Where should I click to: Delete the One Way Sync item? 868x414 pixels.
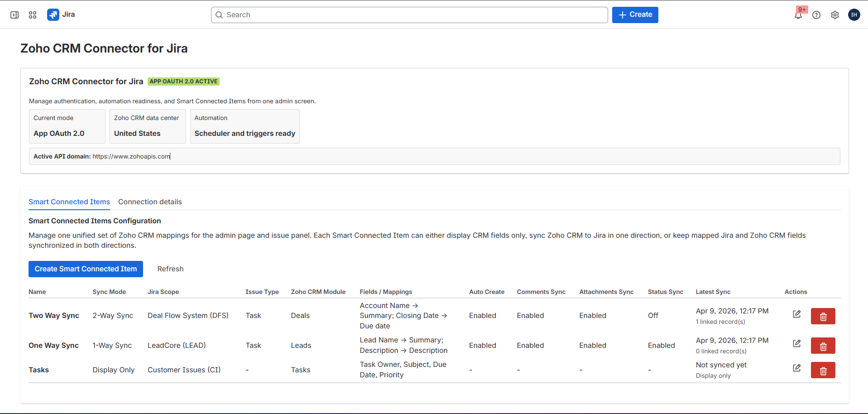click(823, 346)
